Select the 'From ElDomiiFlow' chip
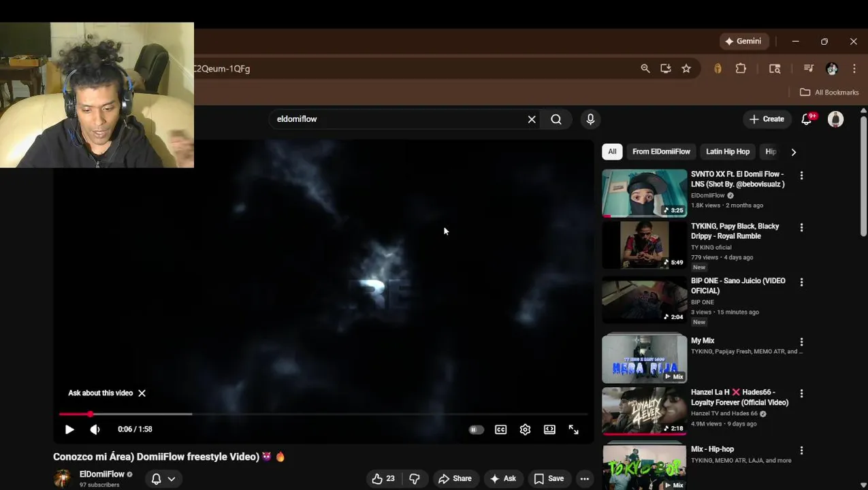Screen dimensions: 868x490 (x=661, y=152)
